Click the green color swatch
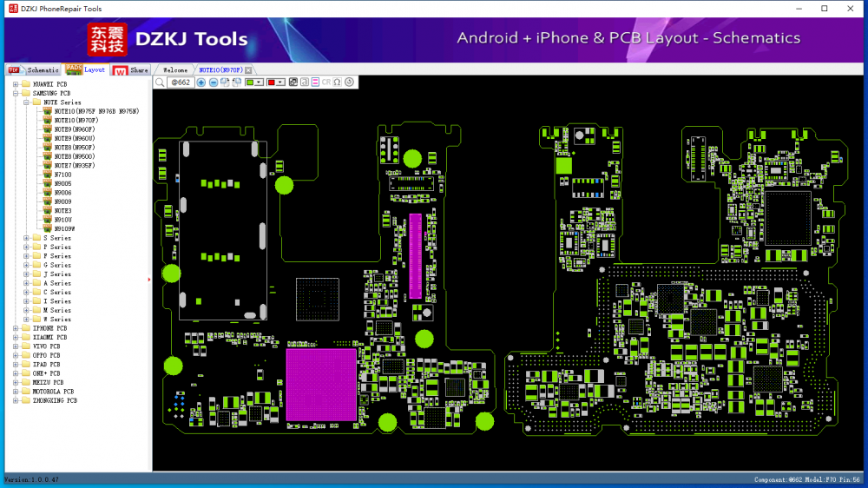 coord(251,82)
